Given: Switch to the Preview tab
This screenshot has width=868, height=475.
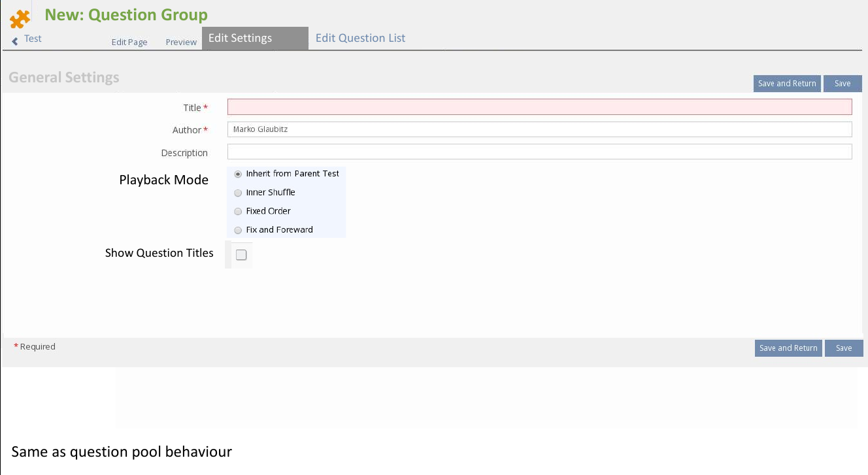Looking at the screenshot, I should (x=181, y=42).
